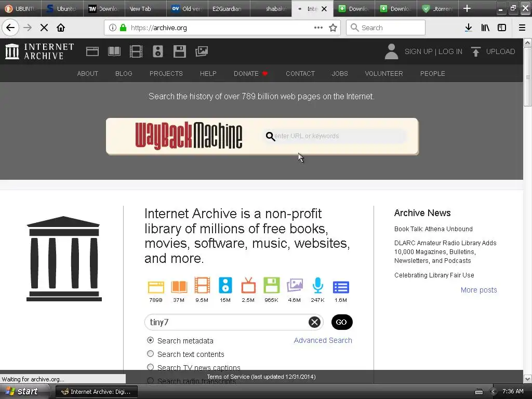Open the 789B web pages collection icon

pos(156,287)
